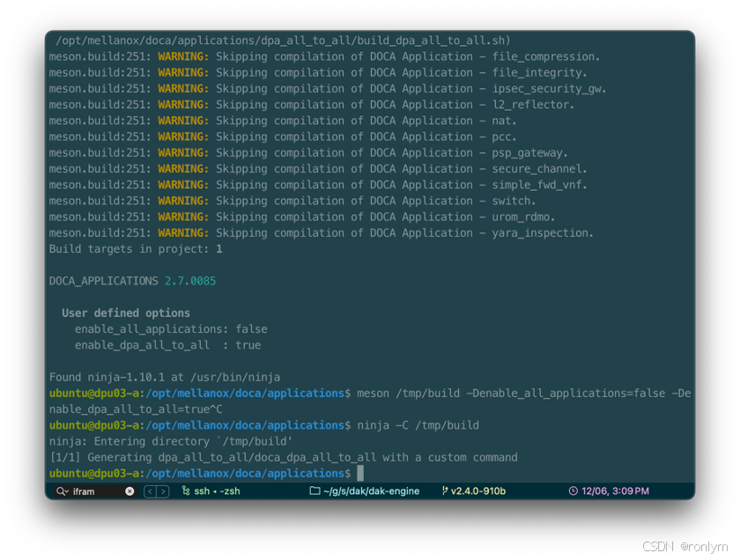Click the warning line for l2_reflector
Screen dimensions: 740x560
click(x=312, y=104)
